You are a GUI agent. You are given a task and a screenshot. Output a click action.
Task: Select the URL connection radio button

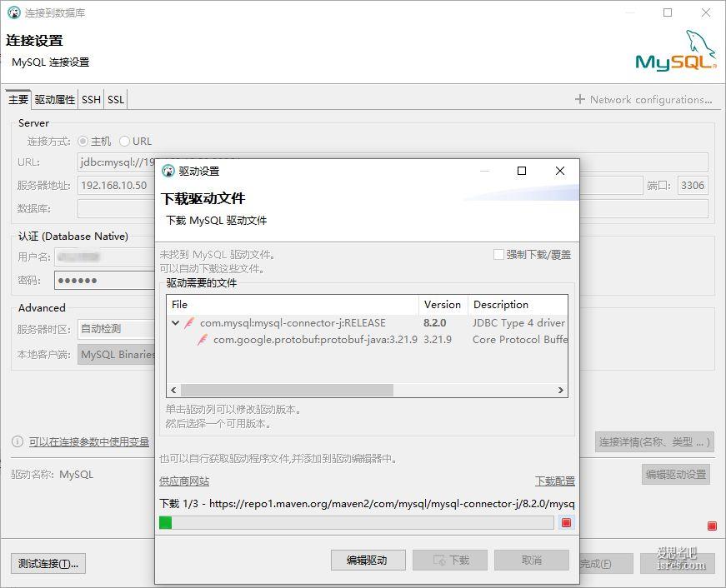point(124,141)
